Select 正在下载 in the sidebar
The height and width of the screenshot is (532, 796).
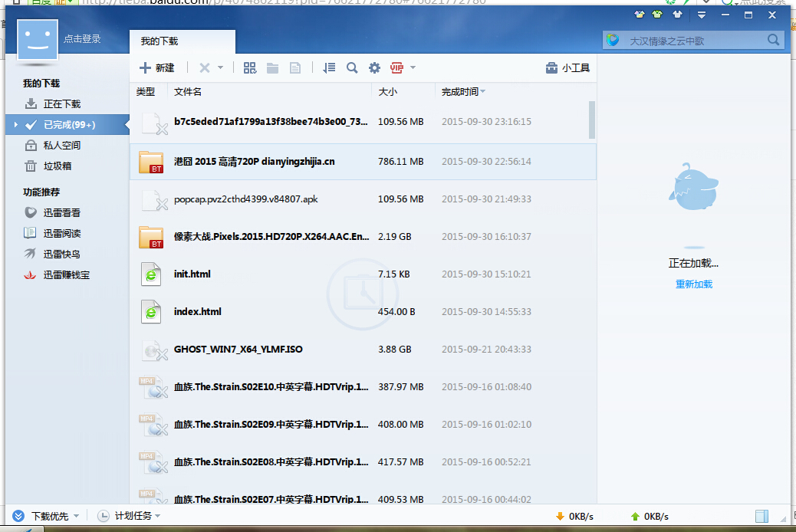point(67,104)
